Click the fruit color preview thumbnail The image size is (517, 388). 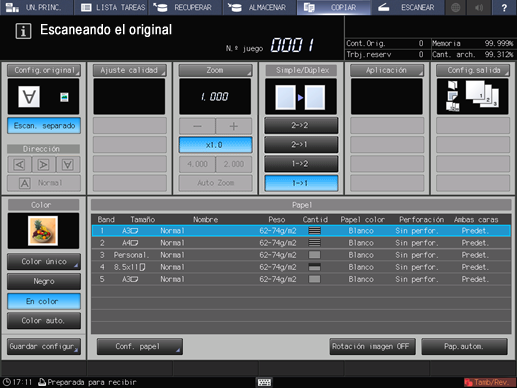(x=43, y=231)
